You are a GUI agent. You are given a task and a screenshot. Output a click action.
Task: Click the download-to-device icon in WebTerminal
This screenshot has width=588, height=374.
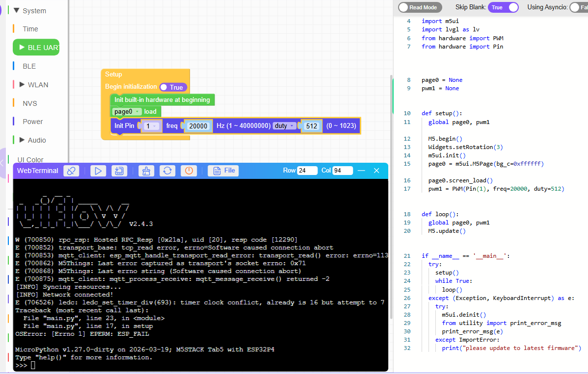[x=118, y=171]
